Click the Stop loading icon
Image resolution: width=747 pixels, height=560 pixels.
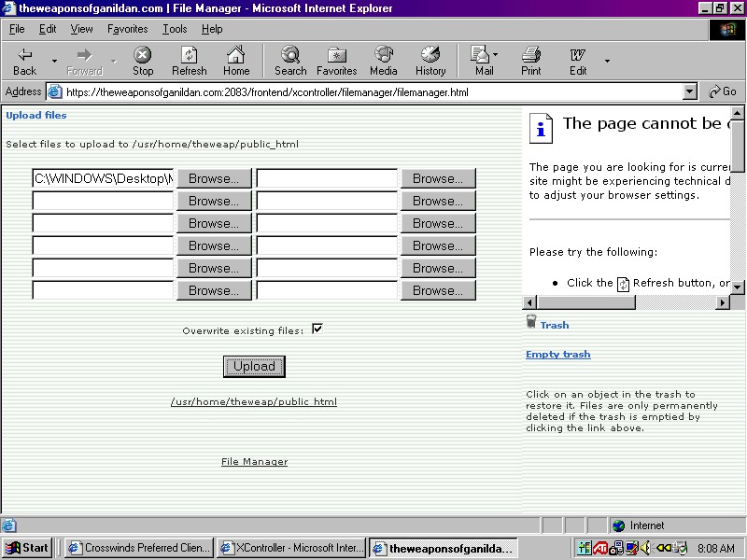point(142,62)
